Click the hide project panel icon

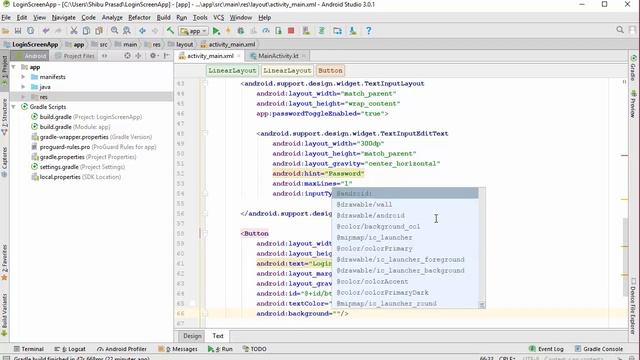tap(166, 56)
